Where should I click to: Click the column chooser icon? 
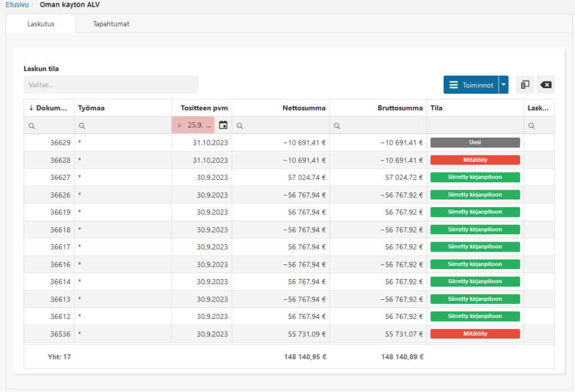525,85
